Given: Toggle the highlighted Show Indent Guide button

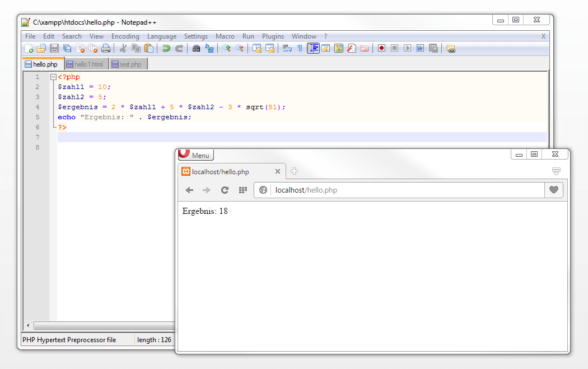Looking at the screenshot, I should pyautogui.click(x=313, y=48).
